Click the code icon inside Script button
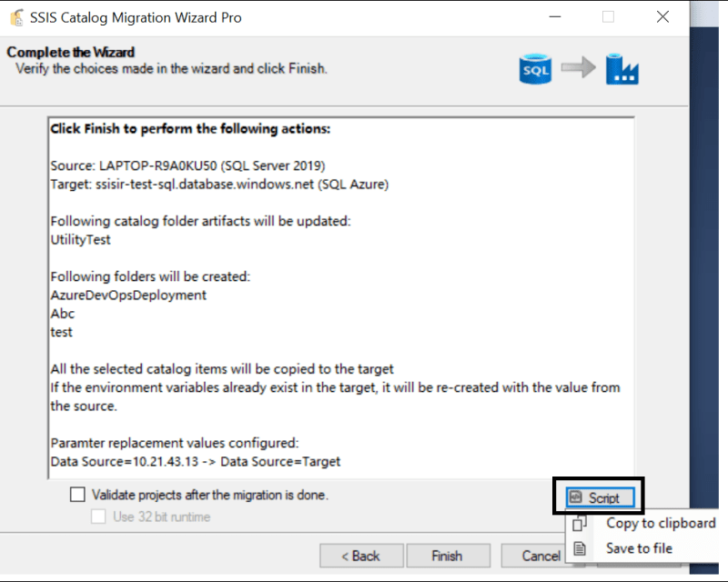This screenshot has height=582, width=728. [576, 497]
